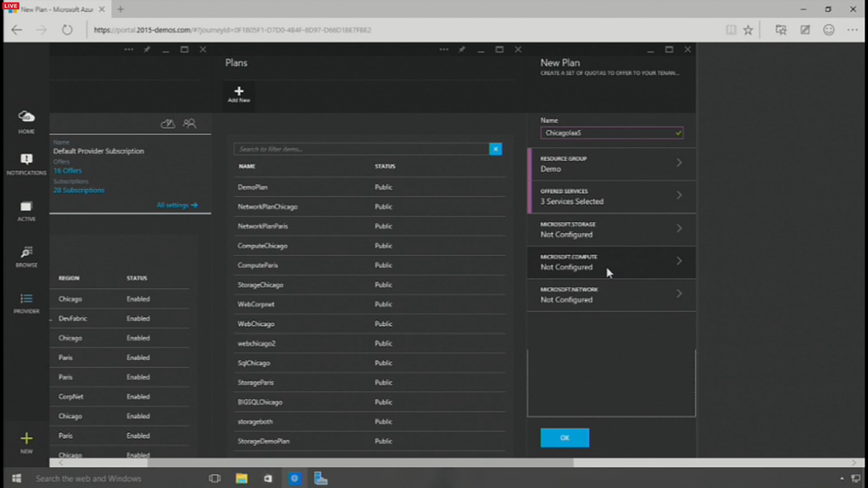Click the horizontal scrollbar at the bottom of the portal
Viewport: 868px width, 488px height.
pyautogui.click(x=360, y=463)
